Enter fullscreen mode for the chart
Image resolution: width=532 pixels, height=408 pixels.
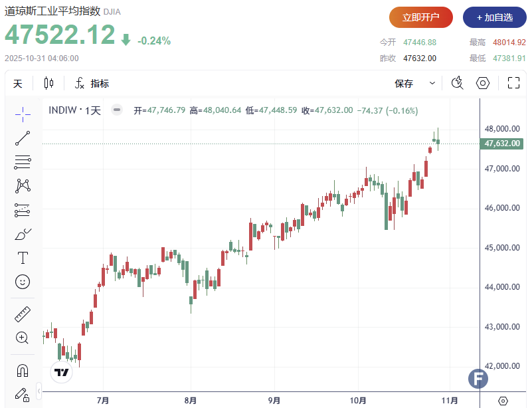click(513, 83)
